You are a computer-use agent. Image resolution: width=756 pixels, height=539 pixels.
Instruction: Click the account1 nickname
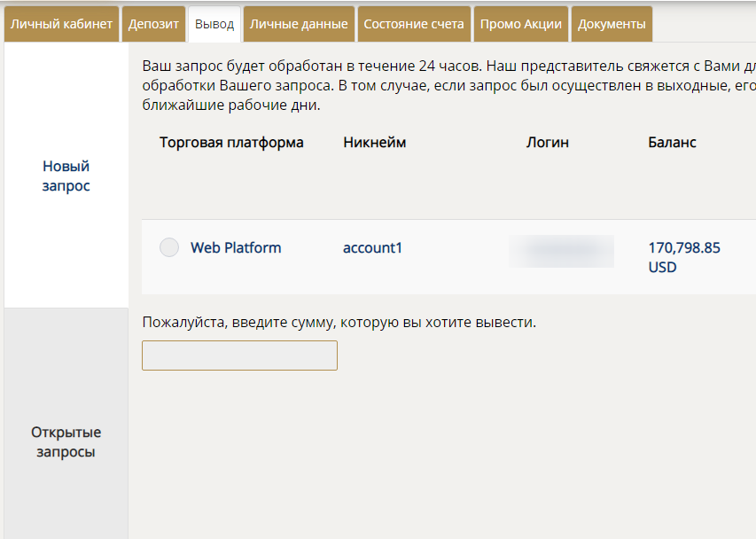pos(372,247)
